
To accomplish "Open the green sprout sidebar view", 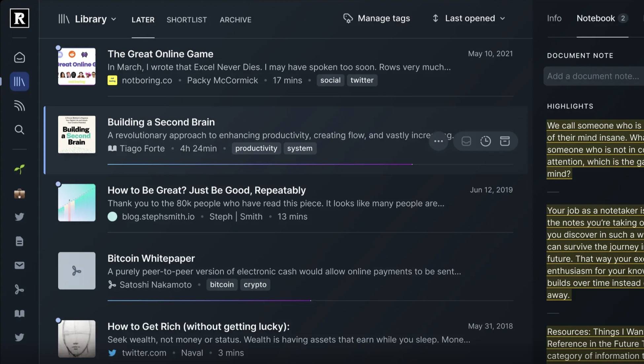I will 19,169.
